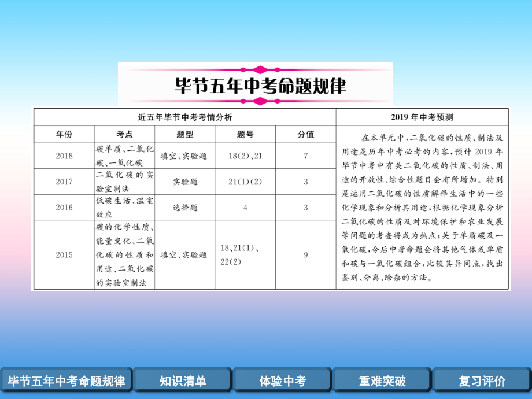Click the 18(2)、21 question number cell

[245, 156]
